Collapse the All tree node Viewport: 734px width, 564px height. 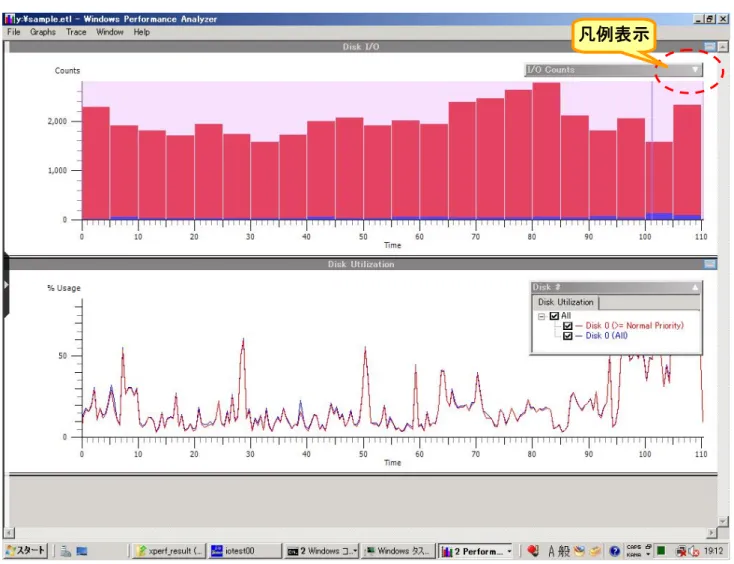542,316
